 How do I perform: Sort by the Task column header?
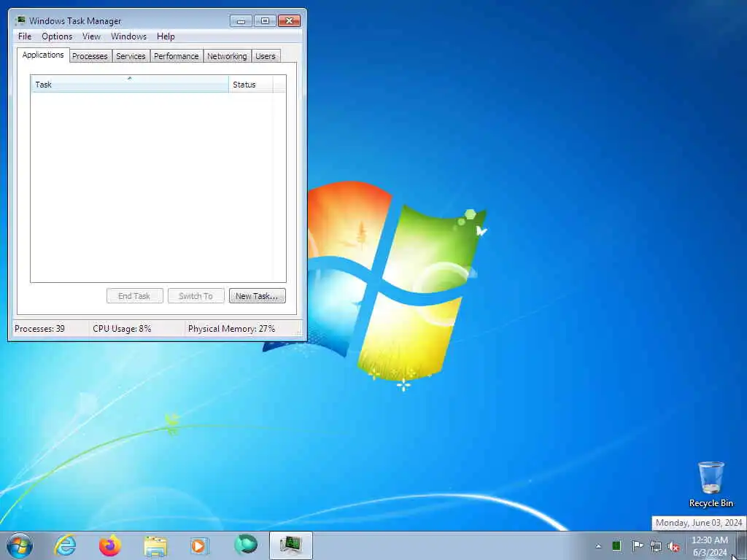(130, 85)
